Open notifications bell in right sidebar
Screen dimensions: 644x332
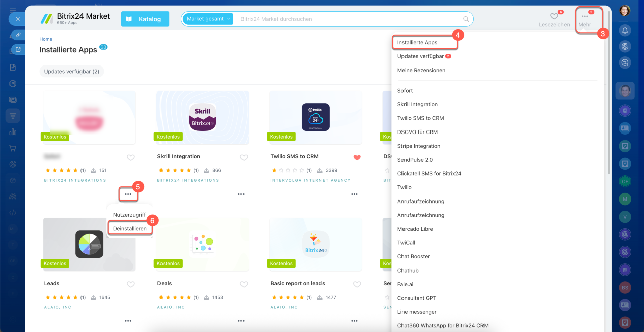point(625,30)
